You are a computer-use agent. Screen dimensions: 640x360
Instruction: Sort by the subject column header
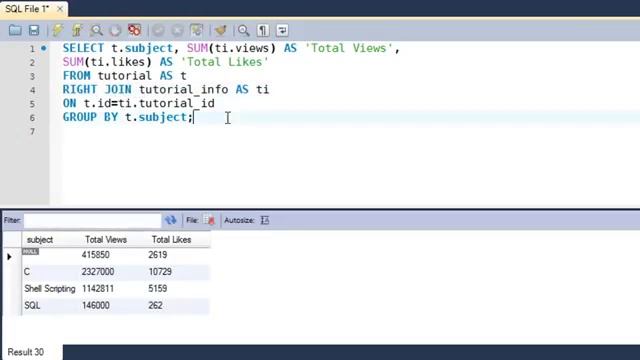[40, 240]
